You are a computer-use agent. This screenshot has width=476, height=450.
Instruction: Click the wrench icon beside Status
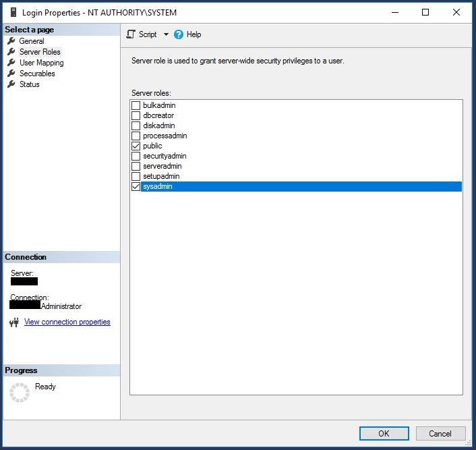11,84
